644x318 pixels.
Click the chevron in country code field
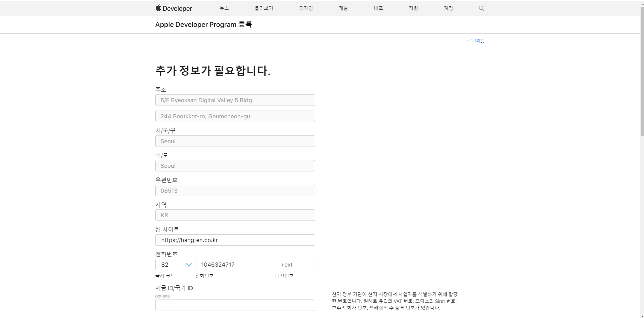click(x=189, y=265)
